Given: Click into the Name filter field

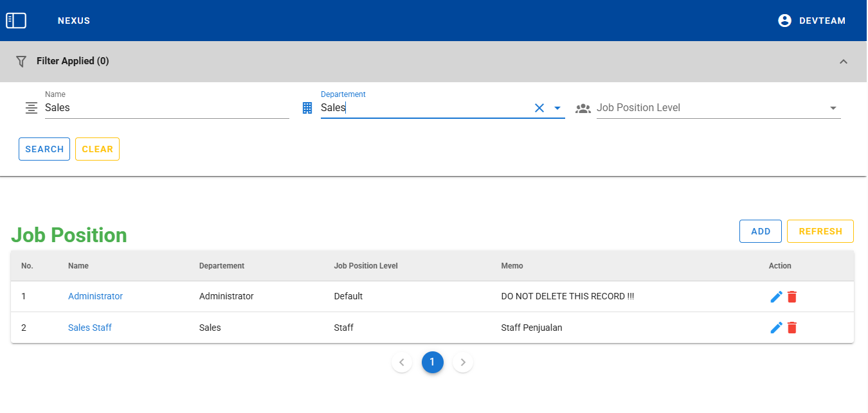Looking at the screenshot, I should [166, 108].
